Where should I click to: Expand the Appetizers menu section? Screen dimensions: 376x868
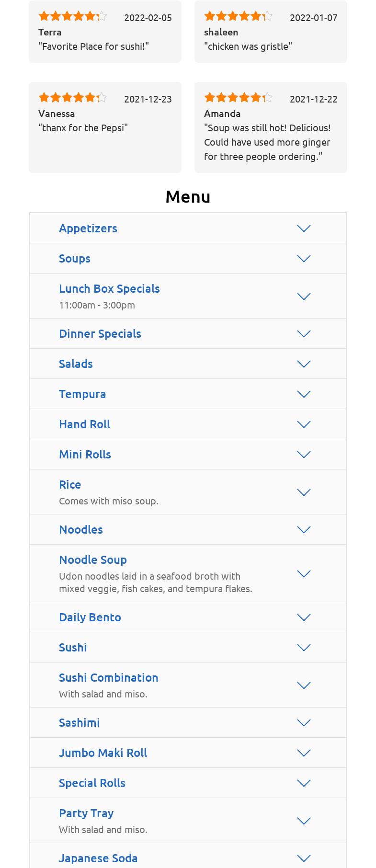(x=88, y=228)
